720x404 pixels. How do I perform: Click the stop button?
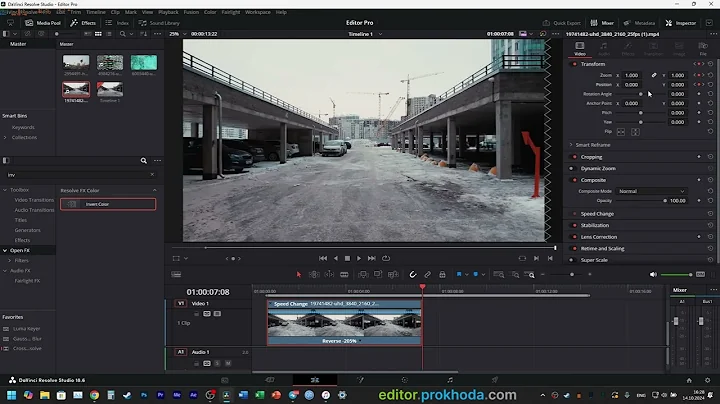tap(348, 258)
